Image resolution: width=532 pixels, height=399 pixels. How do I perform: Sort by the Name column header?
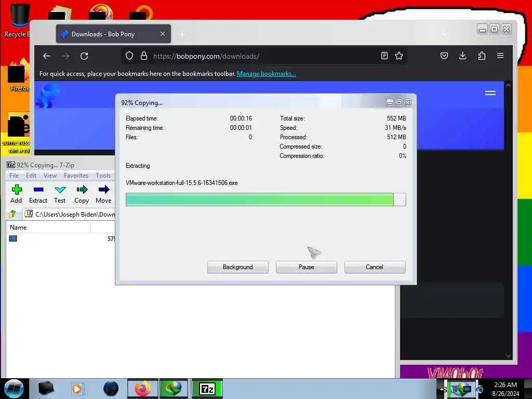tap(48, 228)
